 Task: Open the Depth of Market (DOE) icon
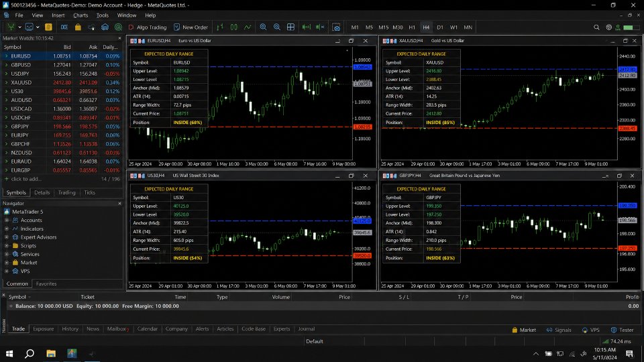pyautogui.click(x=64, y=27)
